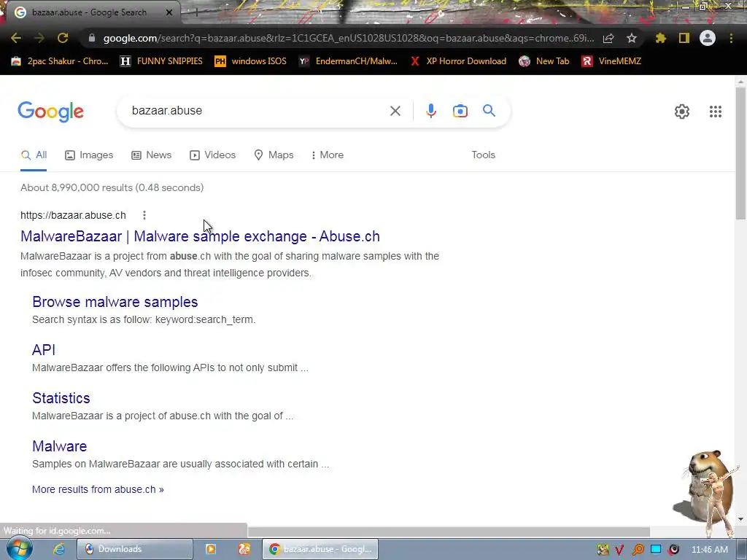Open the search Tools options

(x=483, y=155)
